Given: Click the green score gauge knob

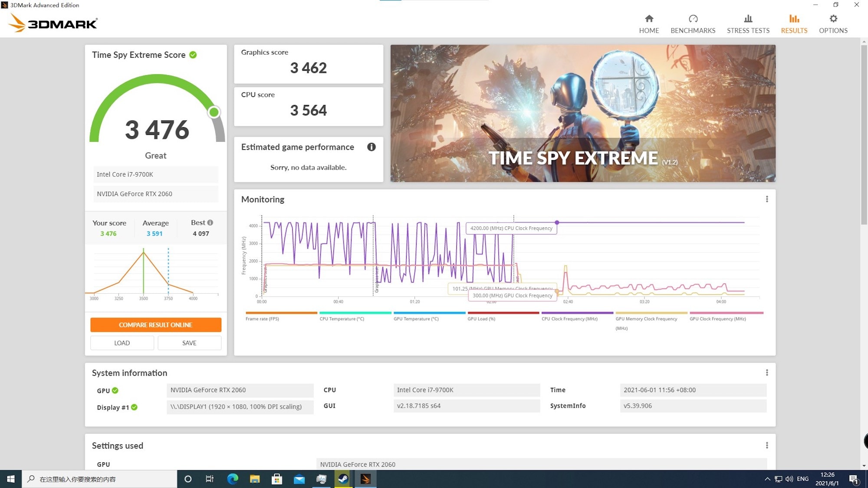Looking at the screenshot, I should 214,112.
